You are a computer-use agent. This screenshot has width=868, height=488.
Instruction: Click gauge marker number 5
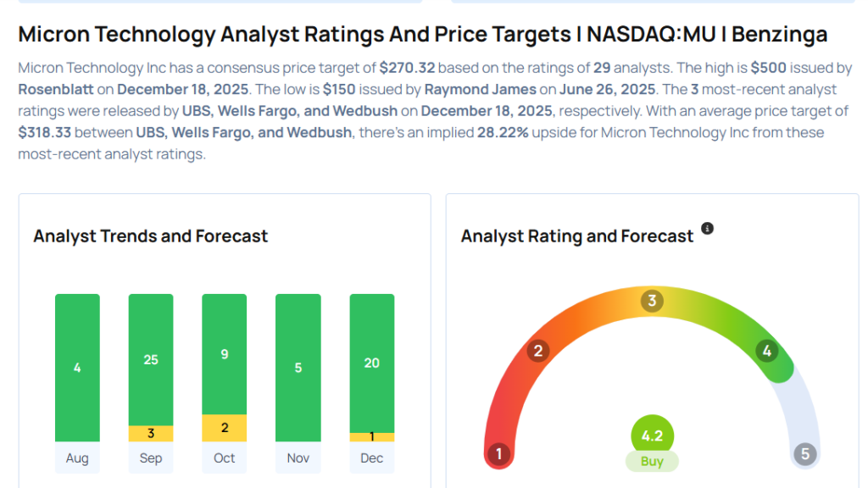[805, 454]
